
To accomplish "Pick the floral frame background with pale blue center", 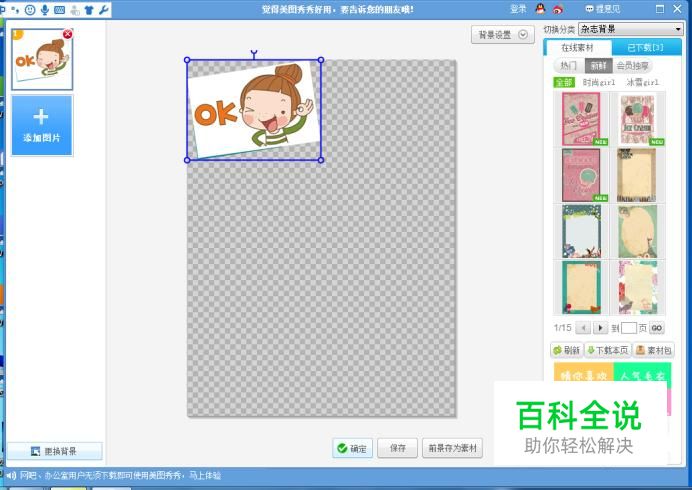I will 581,231.
